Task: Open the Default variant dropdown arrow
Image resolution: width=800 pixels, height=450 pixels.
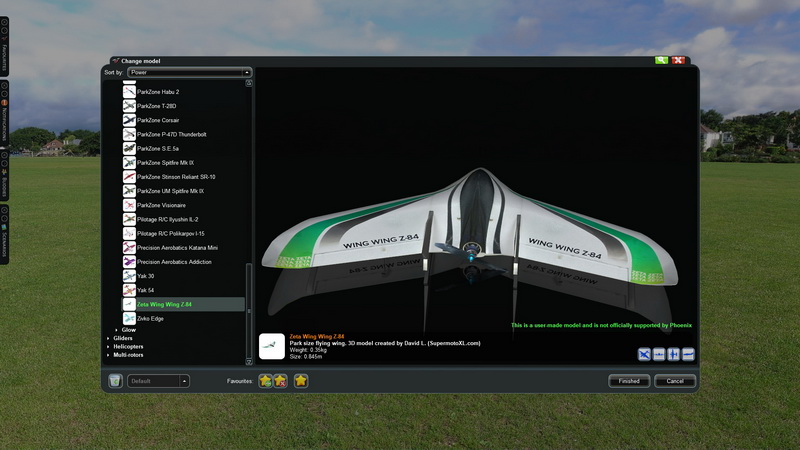Action: (x=184, y=381)
